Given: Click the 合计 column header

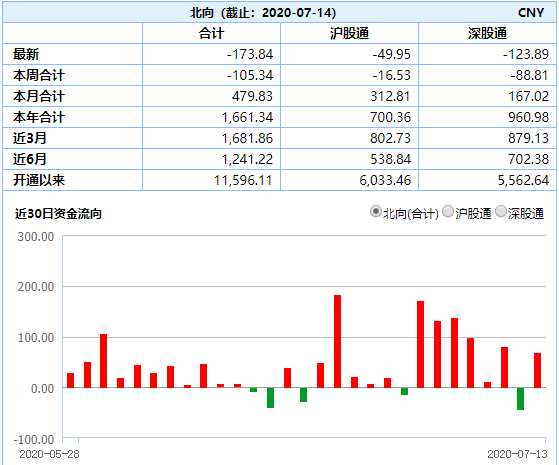Looking at the screenshot, I should pyautogui.click(x=211, y=34).
